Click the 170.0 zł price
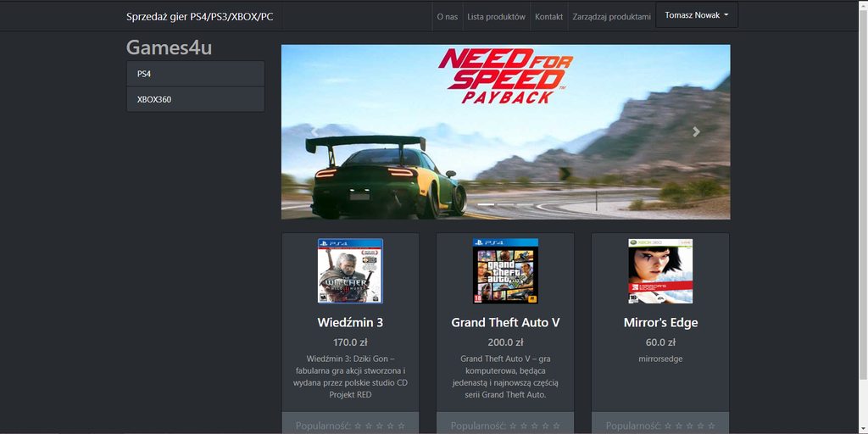 (x=350, y=342)
